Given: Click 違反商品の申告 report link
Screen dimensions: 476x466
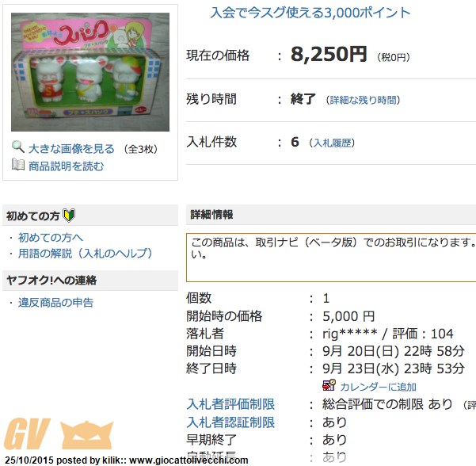Looking at the screenshot, I should [x=55, y=303].
